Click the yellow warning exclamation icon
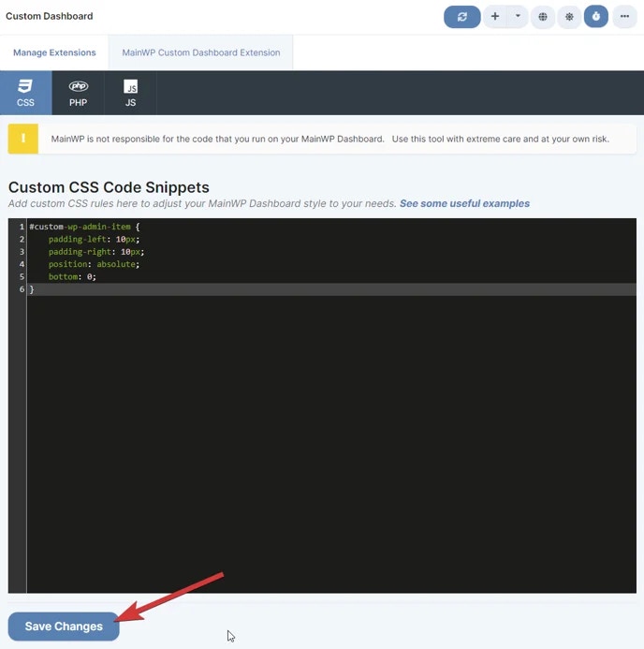The height and width of the screenshot is (649, 644). pyautogui.click(x=23, y=139)
